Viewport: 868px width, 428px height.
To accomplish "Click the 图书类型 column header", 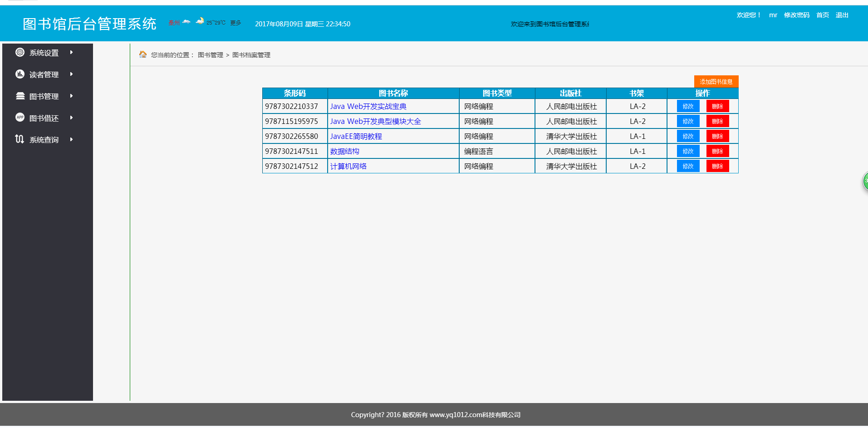I will tap(497, 93).
